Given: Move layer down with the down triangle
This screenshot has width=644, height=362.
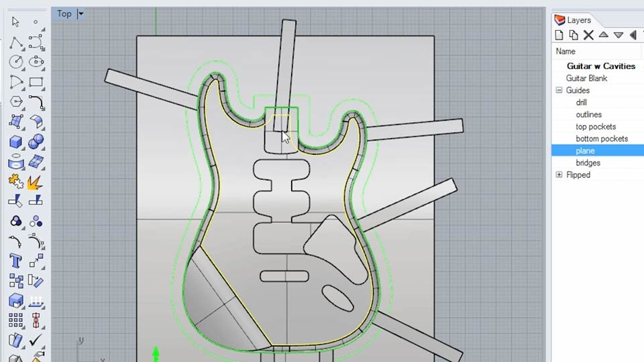Looking at the screenshot, I should (619, 36).
